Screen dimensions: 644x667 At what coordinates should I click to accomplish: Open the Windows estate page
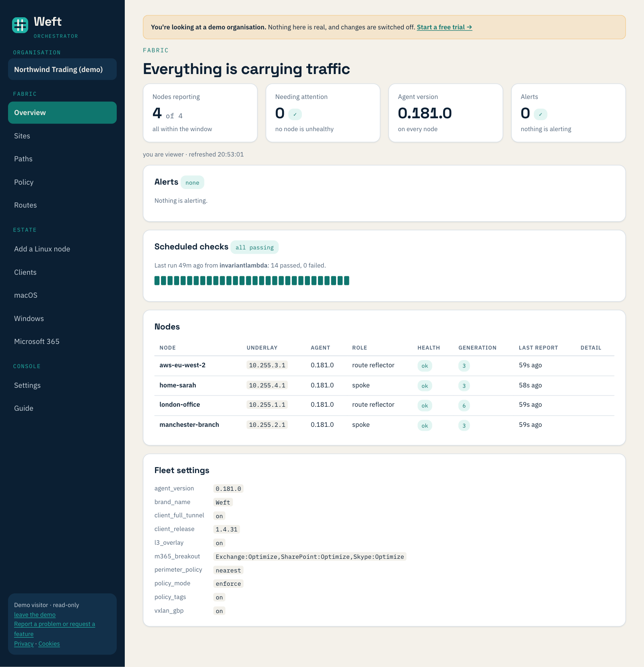62,319
